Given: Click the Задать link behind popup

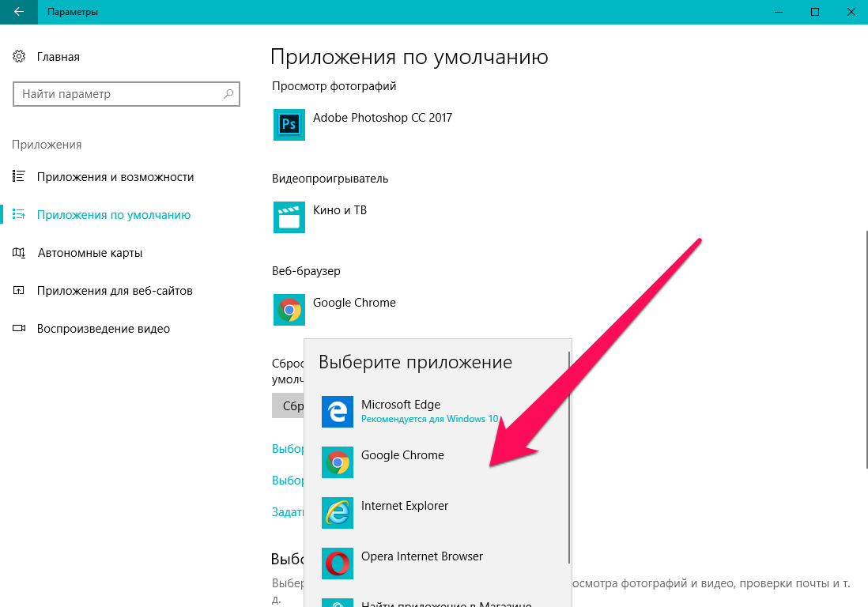Looking at the screenshot, I should click(x=288, y=512).
